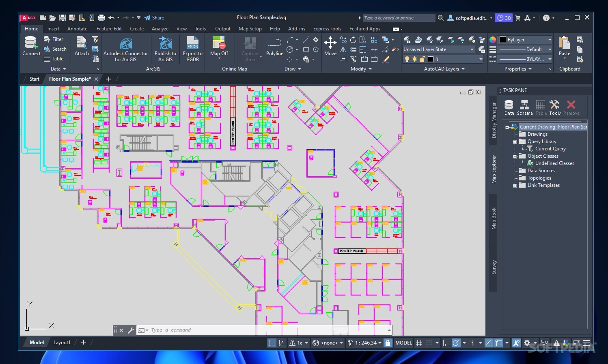This screenshot has width=608, height=364.
Task: Open the Annotate ribbon tab
Action: tap(77, 29)
